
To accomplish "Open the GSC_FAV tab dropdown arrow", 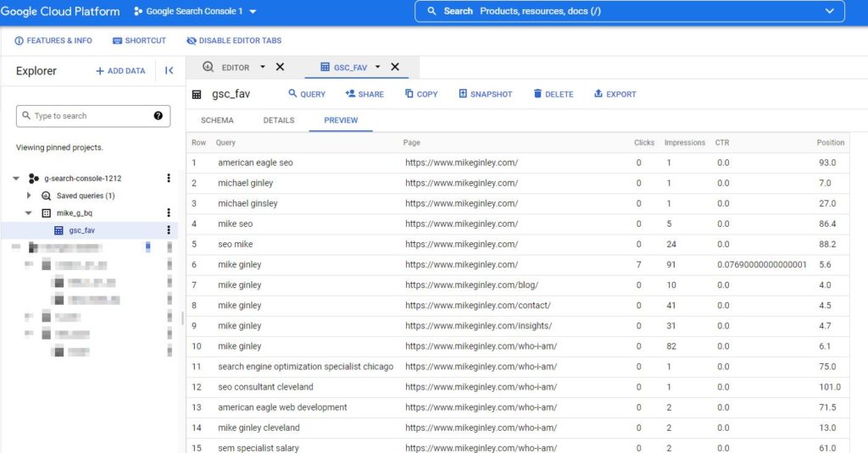I will pos(377,67).
